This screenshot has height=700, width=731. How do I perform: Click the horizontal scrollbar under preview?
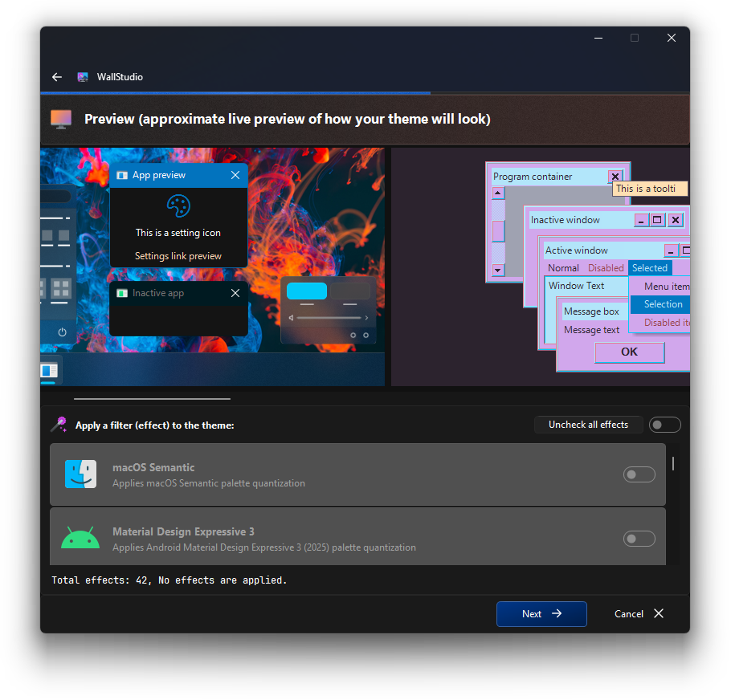click(x=152, y=399)
